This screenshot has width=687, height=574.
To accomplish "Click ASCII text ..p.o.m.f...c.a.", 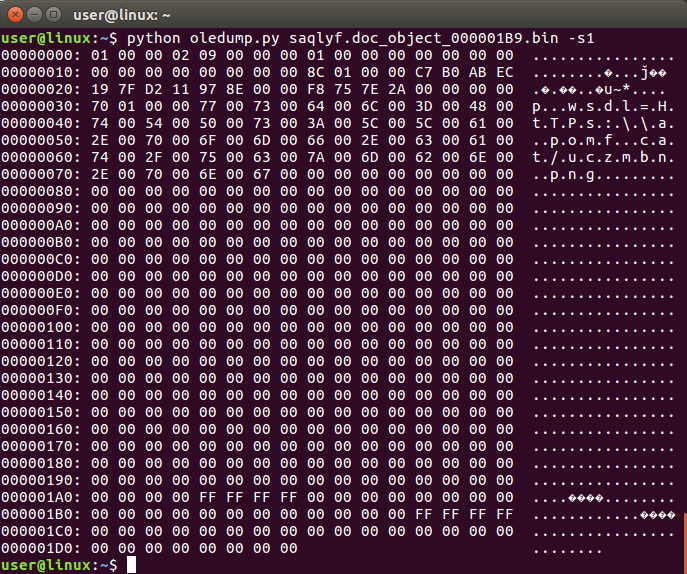I will (x=603, y=141).
